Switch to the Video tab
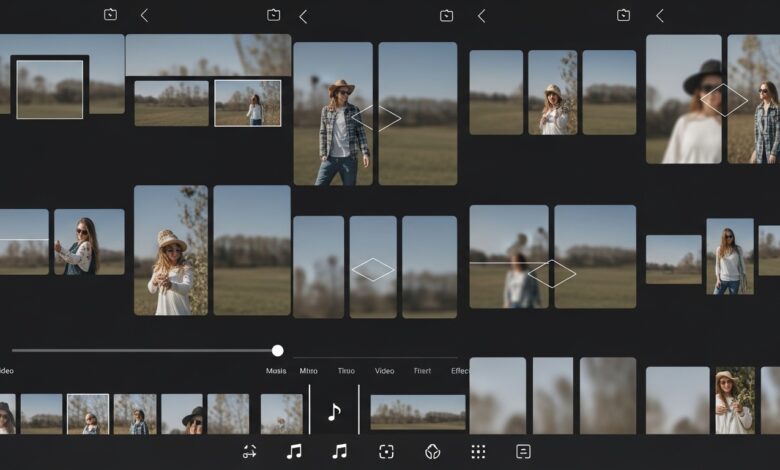 tap(384, 371)
